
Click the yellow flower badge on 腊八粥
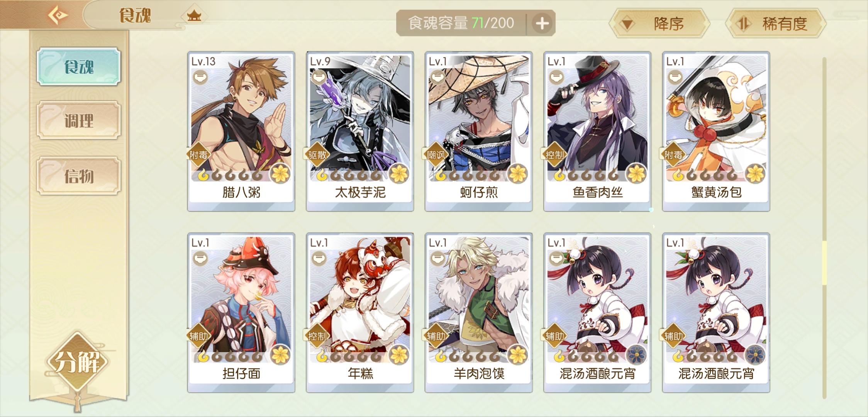280,173
